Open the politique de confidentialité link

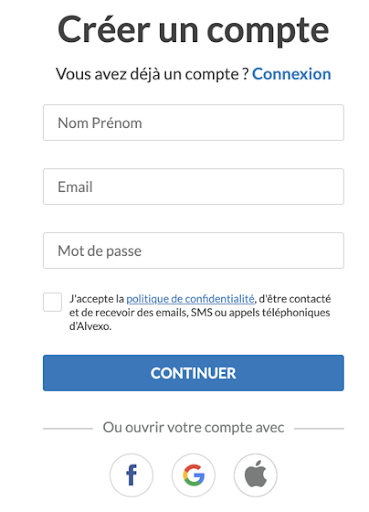click(x=190, y=299)
